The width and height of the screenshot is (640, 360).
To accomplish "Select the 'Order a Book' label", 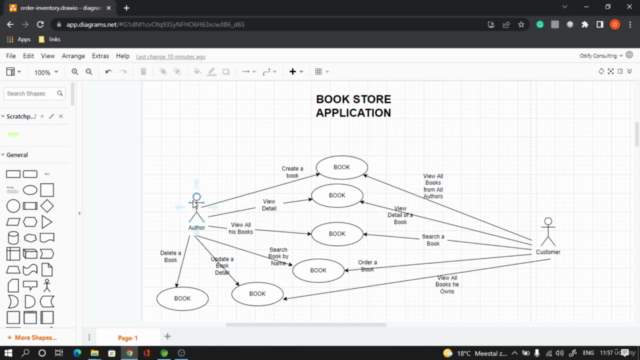I will pos(367,266).
